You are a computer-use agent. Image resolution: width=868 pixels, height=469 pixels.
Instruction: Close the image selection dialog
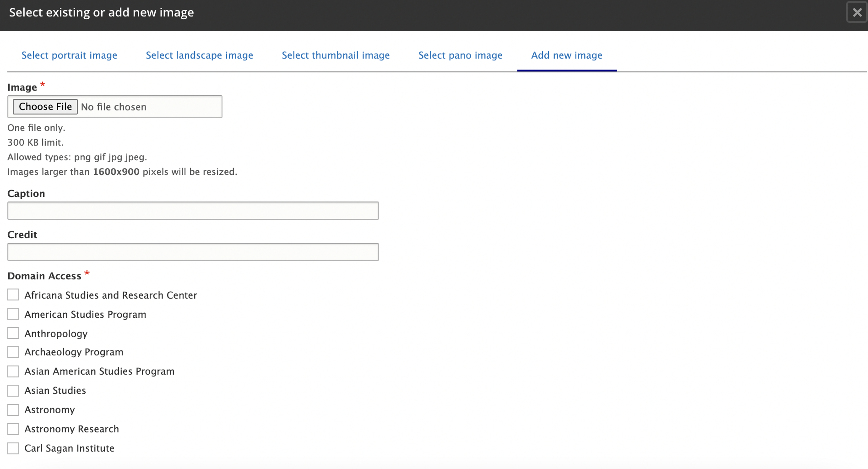(857, 12)
